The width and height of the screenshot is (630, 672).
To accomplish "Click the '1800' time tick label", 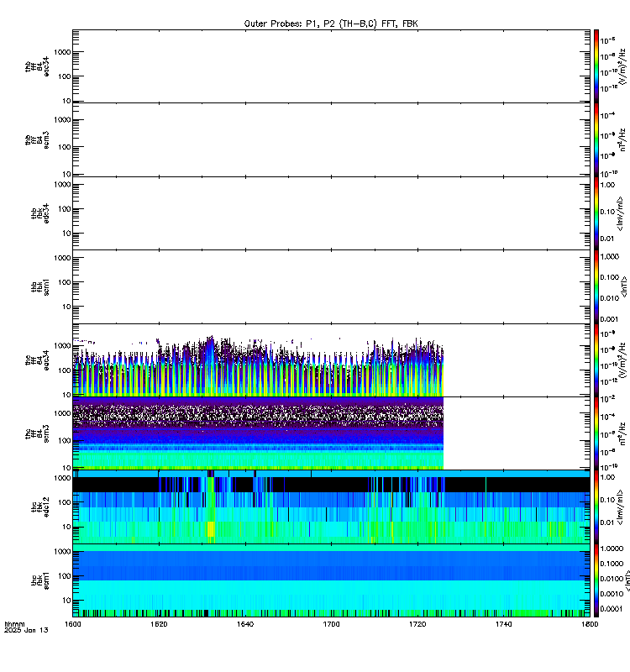I will click(x=590, y=624).
